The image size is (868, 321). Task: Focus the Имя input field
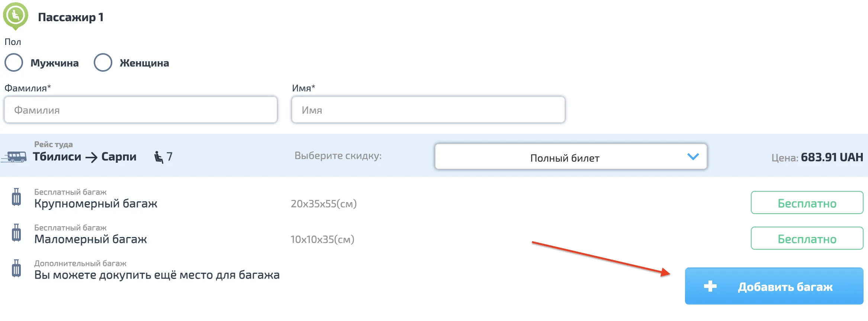[x=428, y=110]
